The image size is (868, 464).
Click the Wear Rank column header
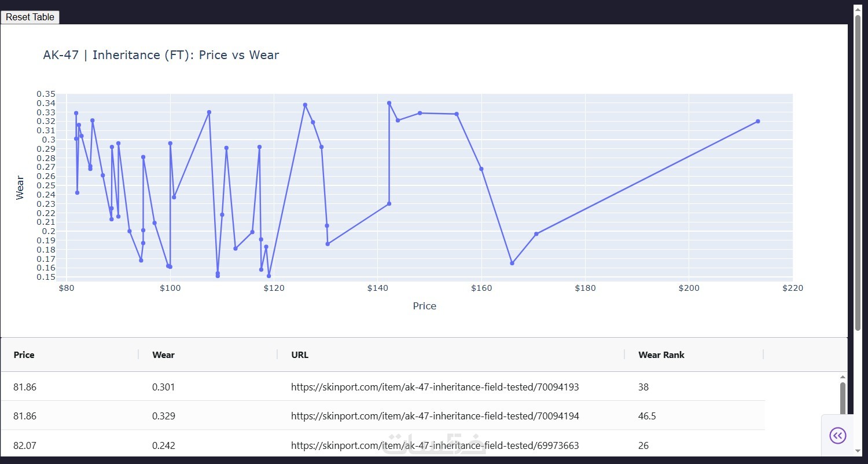[x=661, y=355]
